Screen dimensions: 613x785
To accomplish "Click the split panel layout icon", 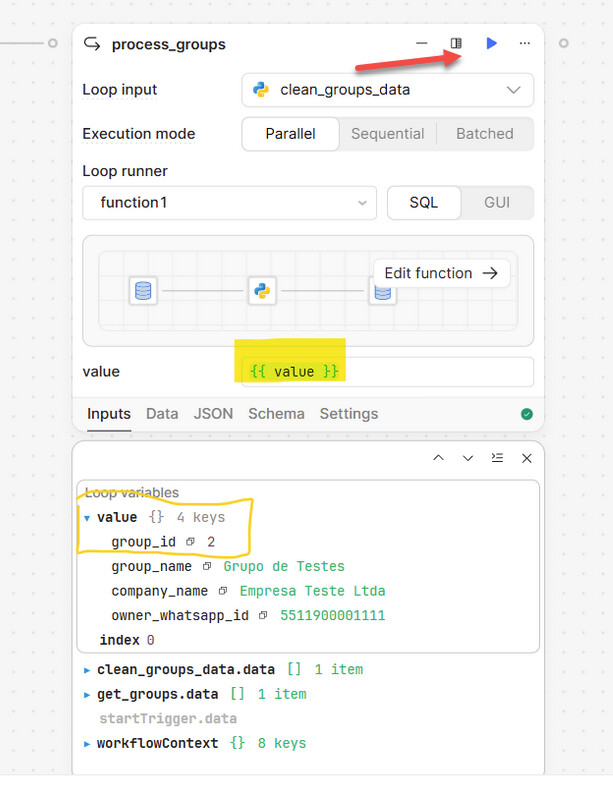I will click(x=456, y=44).
